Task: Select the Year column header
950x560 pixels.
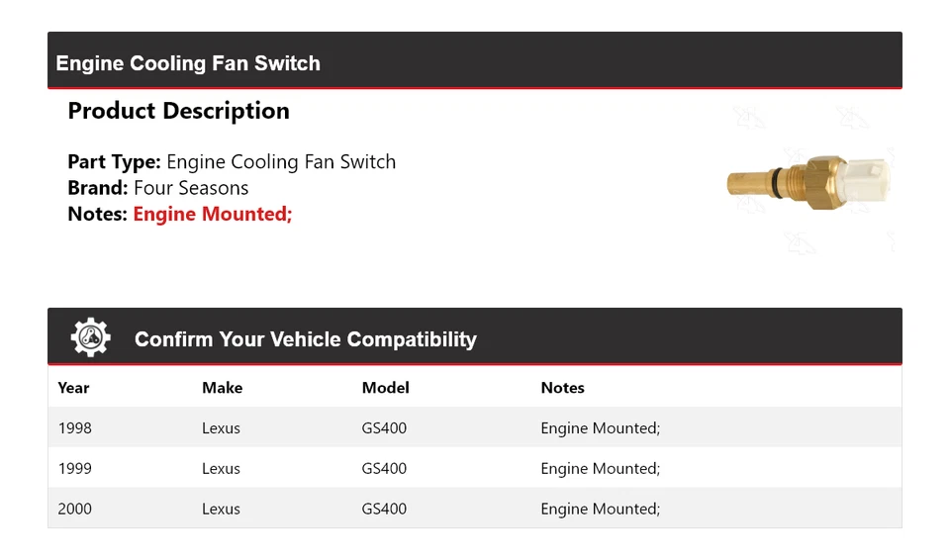Action: (x=73, y=388)
